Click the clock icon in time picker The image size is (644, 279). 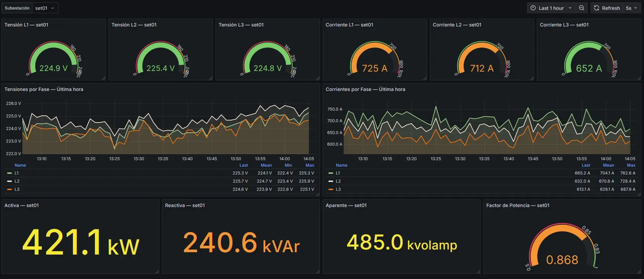pos(533,8)
